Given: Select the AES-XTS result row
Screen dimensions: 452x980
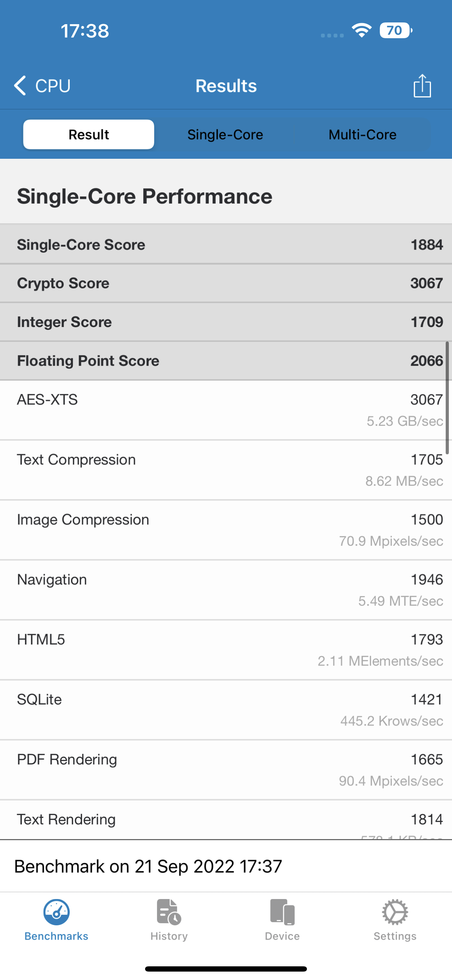Looking at the screenshot, I should point(226,410).
